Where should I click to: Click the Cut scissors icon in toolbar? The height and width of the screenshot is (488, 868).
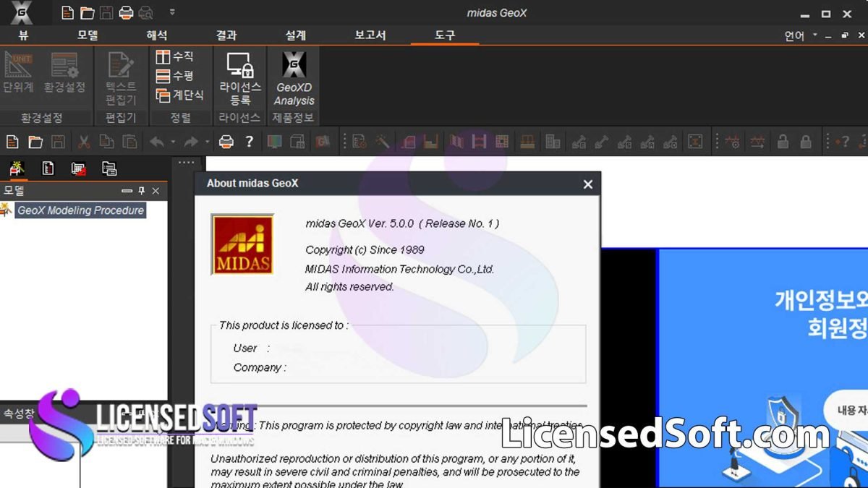[84, 142]
